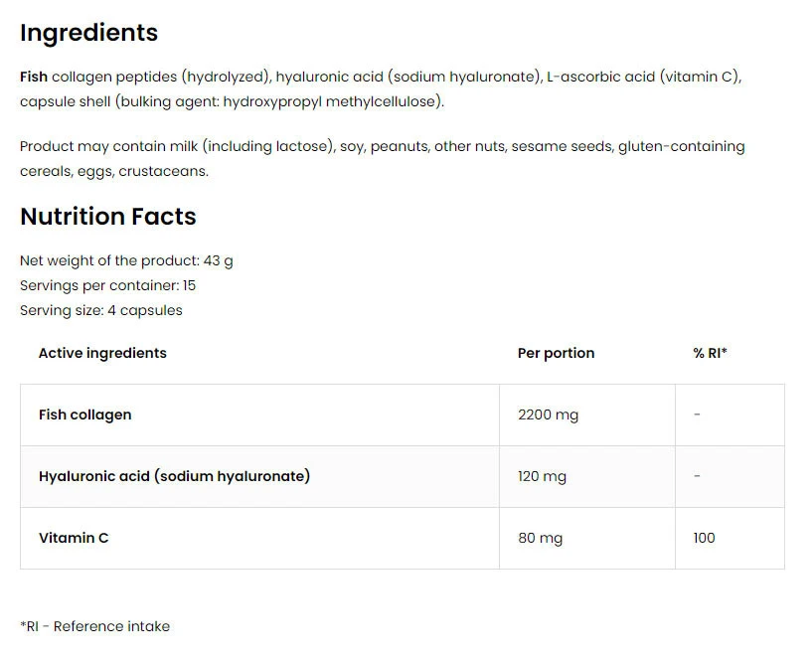
Task: Select the Hyaluronic acid (sodium hyaluronate) row label
Action: coord(174,476)
